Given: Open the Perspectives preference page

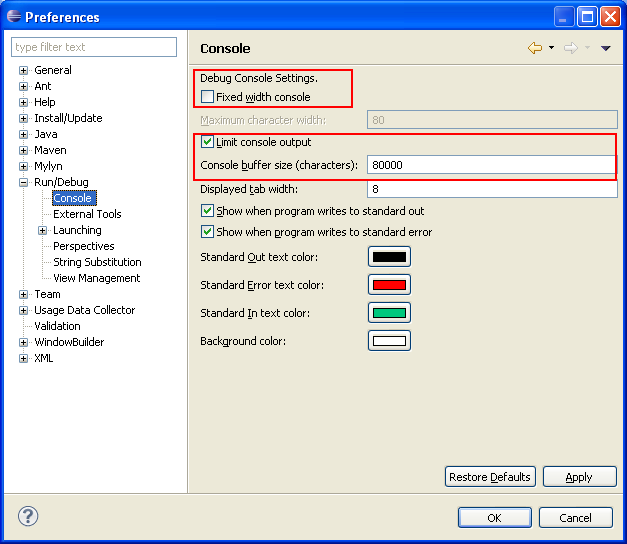Looking at the screenshot, I should pyautogui.click(x=84, y=246).
